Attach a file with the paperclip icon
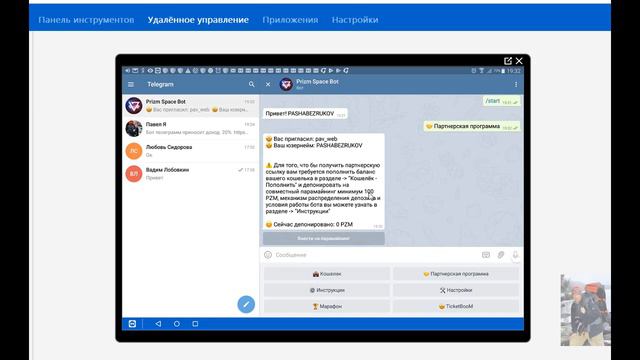The width and height of the screenshot is (640, 360). (x=501, y=255)
